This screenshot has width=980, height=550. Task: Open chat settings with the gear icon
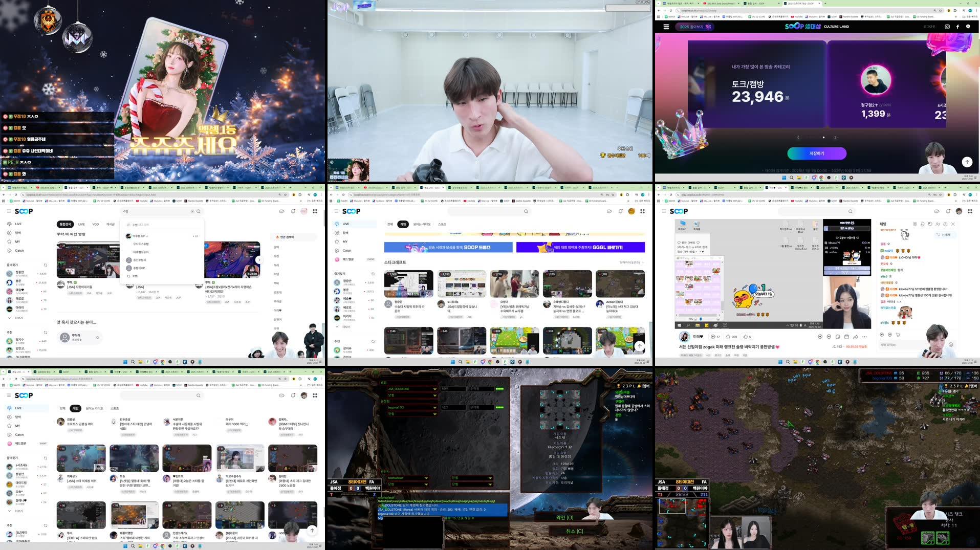945,224
